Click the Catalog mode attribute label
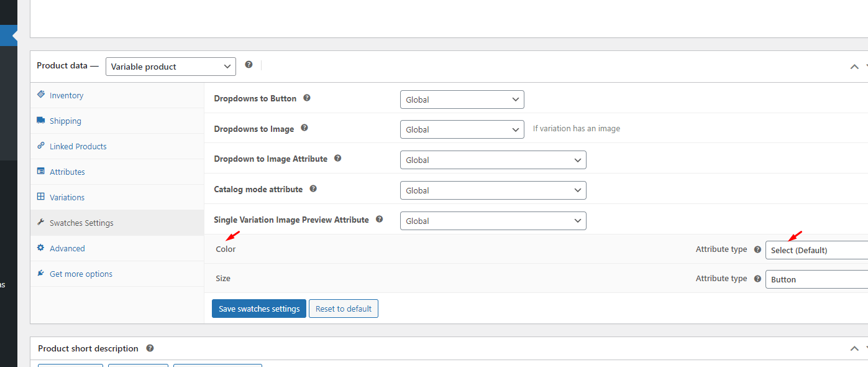 pos(258,189)
